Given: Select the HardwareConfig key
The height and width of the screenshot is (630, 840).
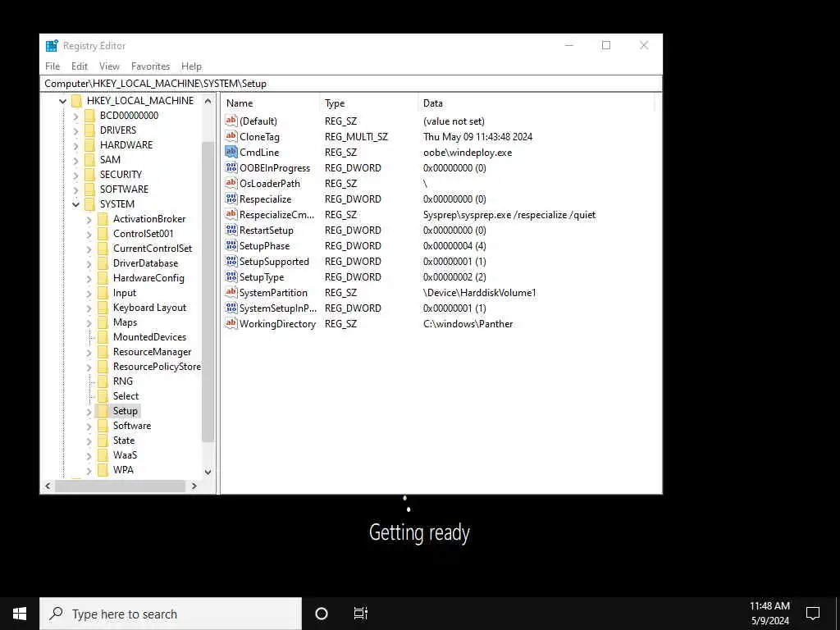Looking at the screenshot, I should [x=148, y=278].
